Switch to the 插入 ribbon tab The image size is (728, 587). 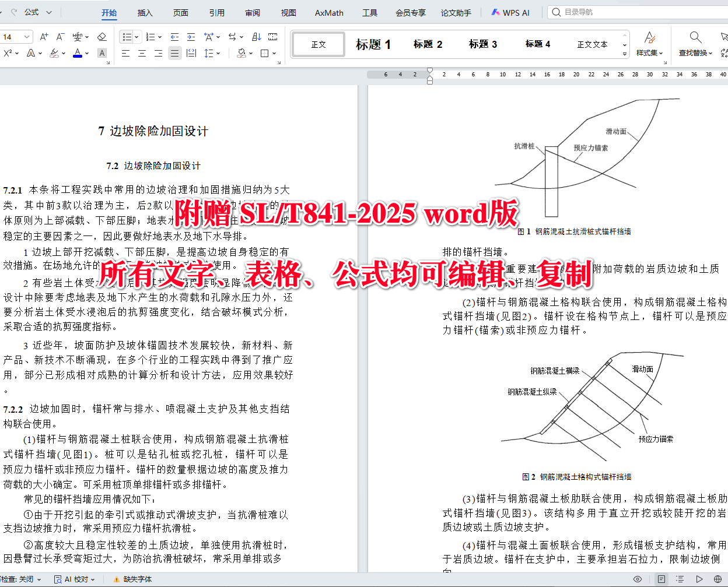click(144, 12)
